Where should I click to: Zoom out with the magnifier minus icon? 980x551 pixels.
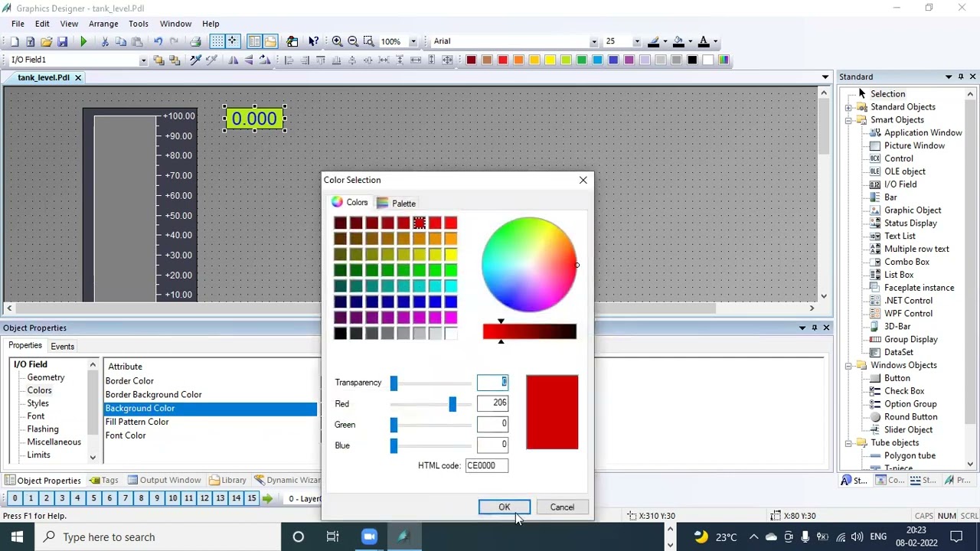[353, 41]
